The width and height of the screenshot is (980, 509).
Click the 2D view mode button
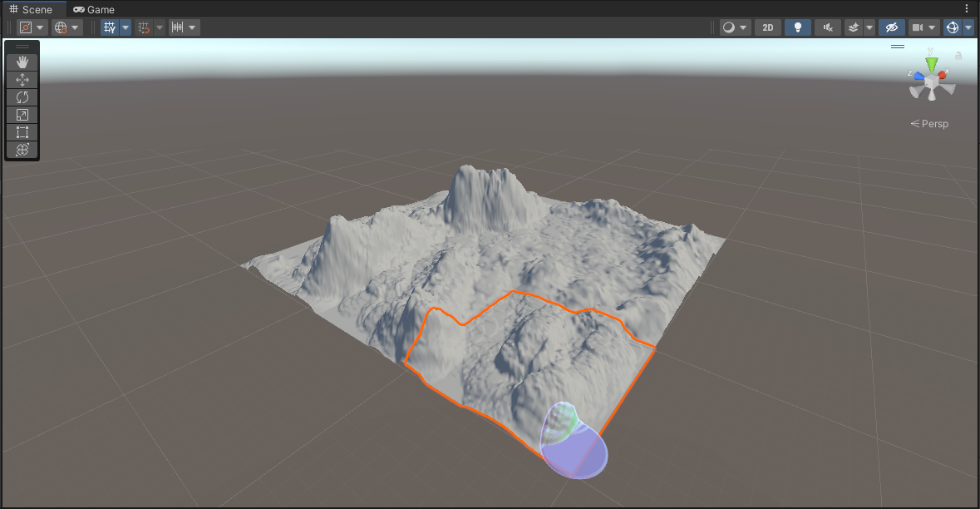click(x=767, y=27)
